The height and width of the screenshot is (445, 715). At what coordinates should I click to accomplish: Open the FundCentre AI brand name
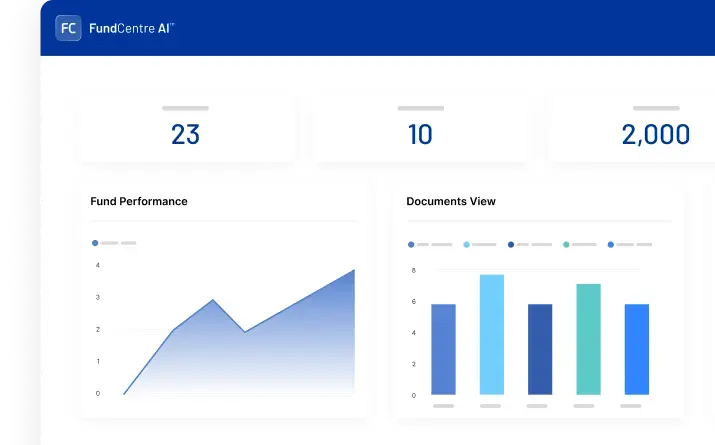tap(131, 28)
